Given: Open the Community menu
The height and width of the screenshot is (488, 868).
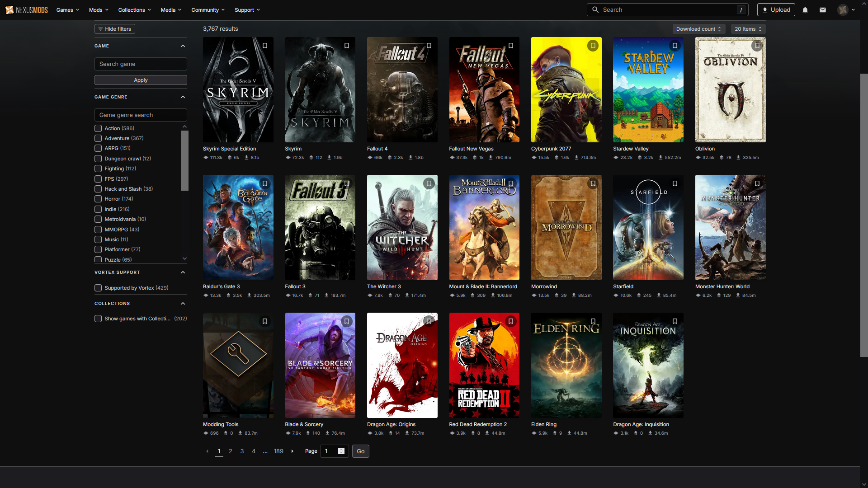Looking at the screenshot, I should [208, 10].
